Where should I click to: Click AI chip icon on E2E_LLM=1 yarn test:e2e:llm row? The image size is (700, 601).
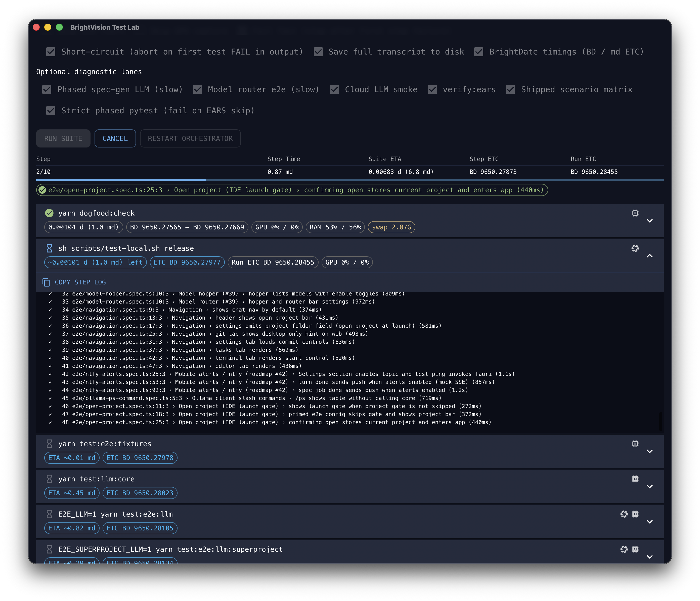click(x=635, y=514)
